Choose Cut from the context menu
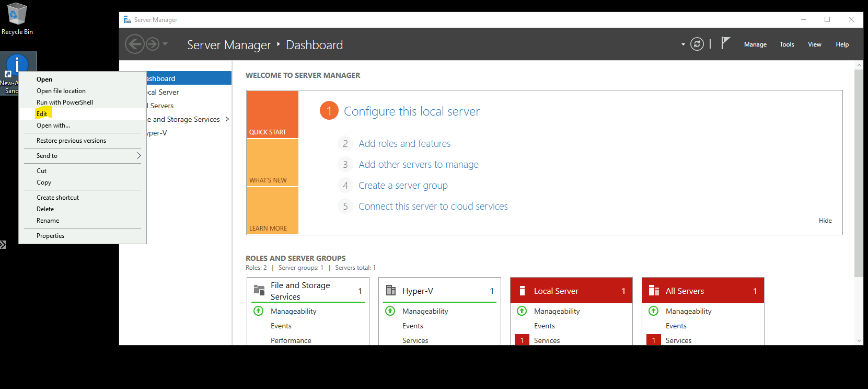This screenshot has width=868, height=389. coord(83,171)
